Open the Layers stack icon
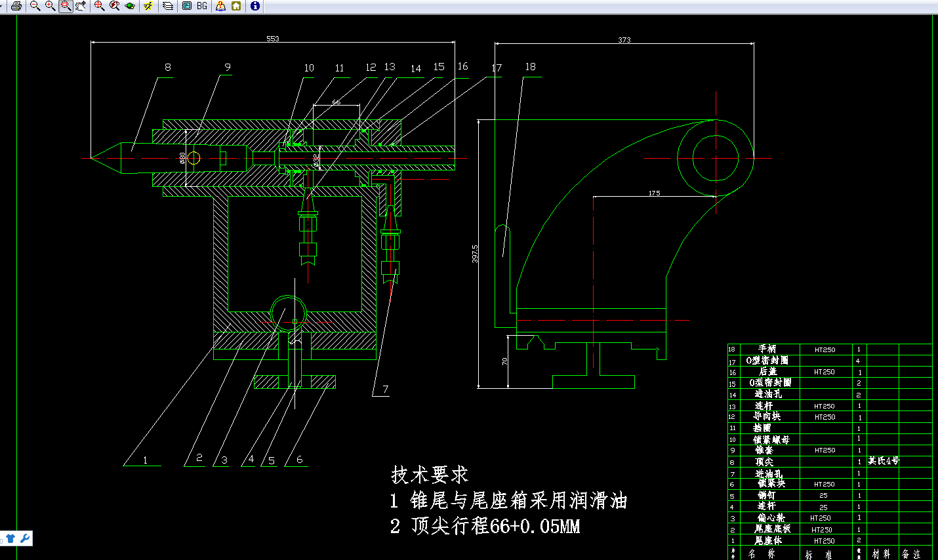Viewport: 938px width, 560px height. click(168, 6)
